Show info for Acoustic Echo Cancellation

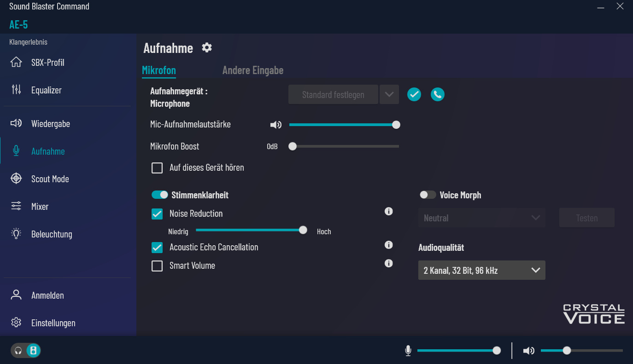389,245
